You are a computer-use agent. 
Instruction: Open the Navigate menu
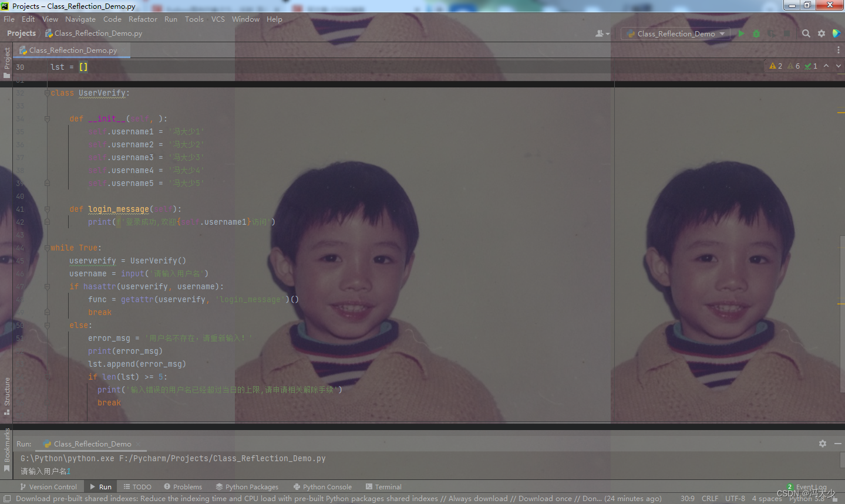pos(80,19)
